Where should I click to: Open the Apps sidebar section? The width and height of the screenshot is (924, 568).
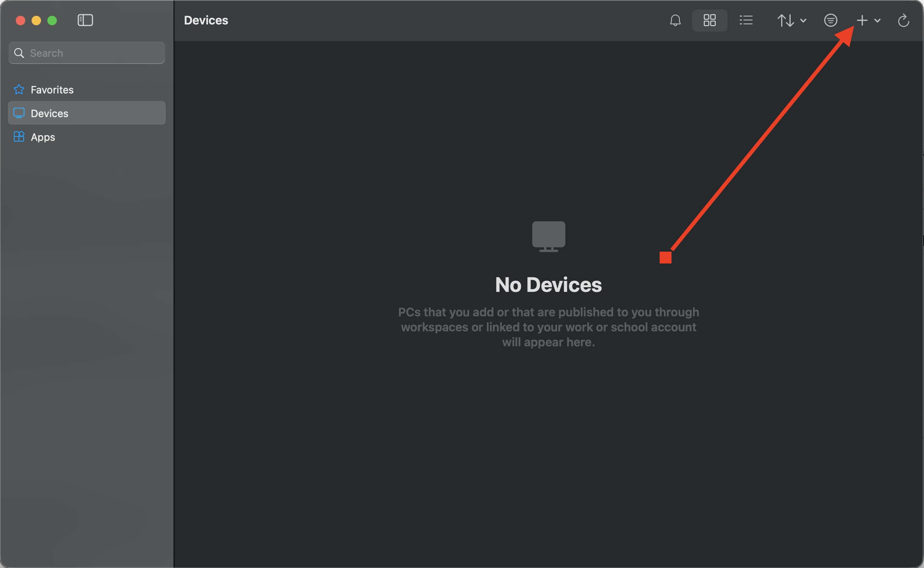click(43, 137)
